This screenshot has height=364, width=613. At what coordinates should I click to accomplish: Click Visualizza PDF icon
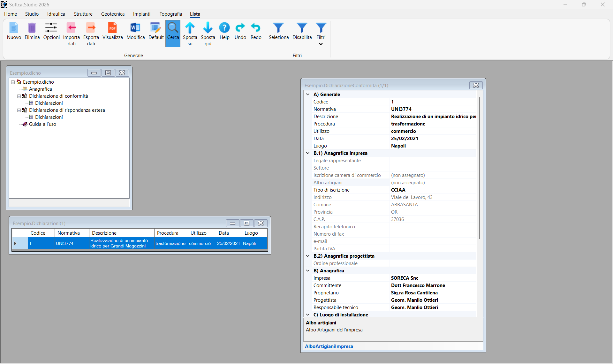112,28
